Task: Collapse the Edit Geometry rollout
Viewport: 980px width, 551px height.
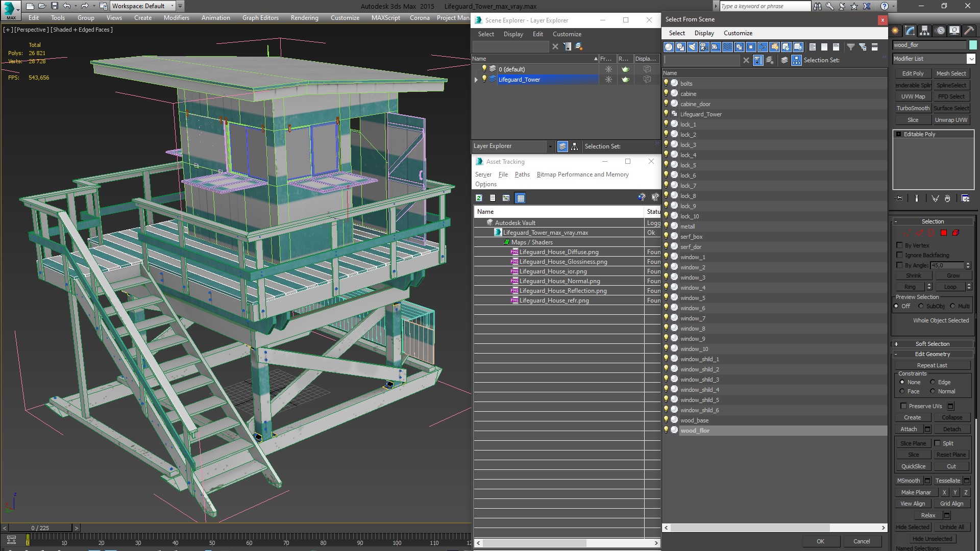Action: click(933, 354)
